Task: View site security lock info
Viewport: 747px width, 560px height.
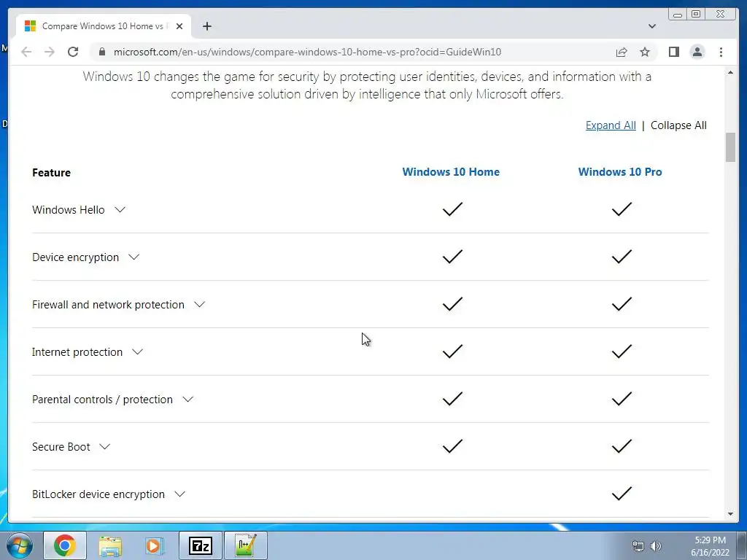Action: tap(102, 52)
